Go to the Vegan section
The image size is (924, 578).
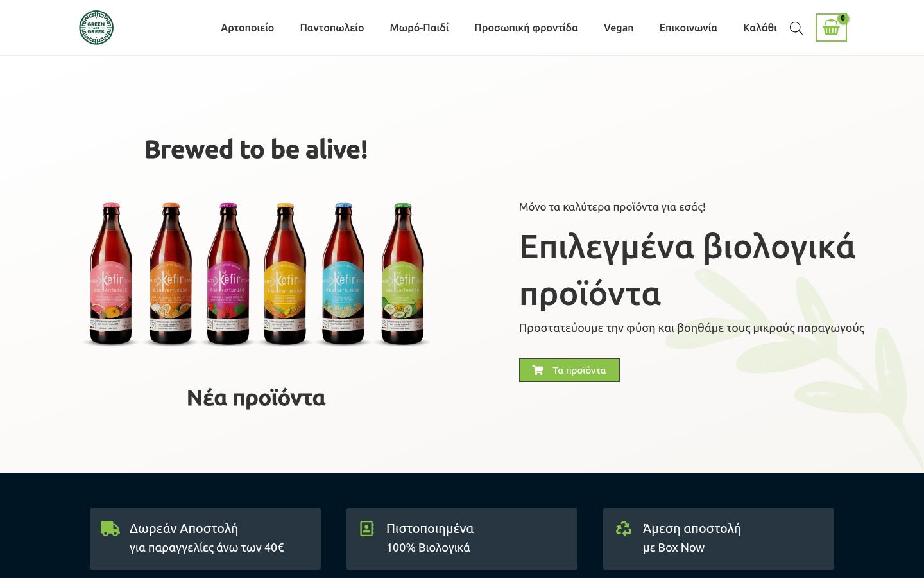619,28
